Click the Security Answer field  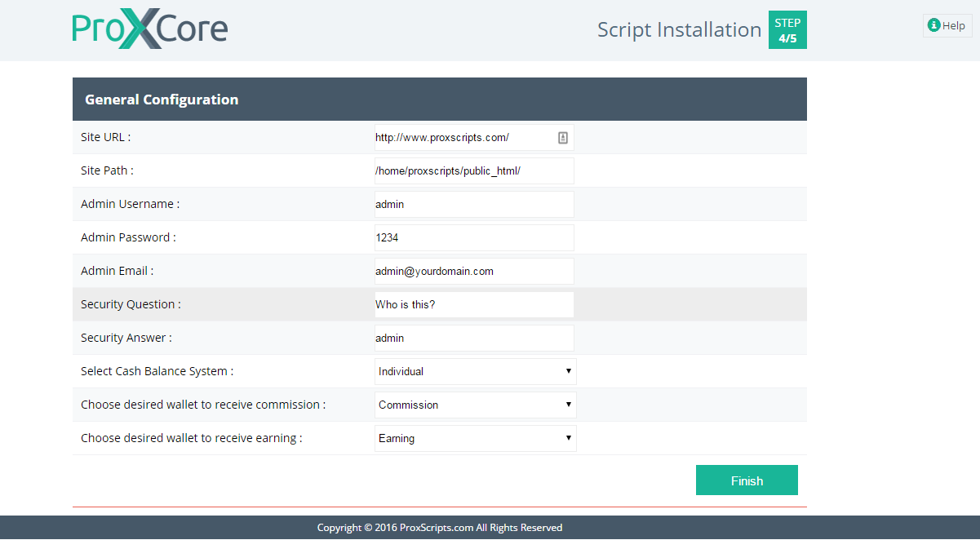[474, 339]
